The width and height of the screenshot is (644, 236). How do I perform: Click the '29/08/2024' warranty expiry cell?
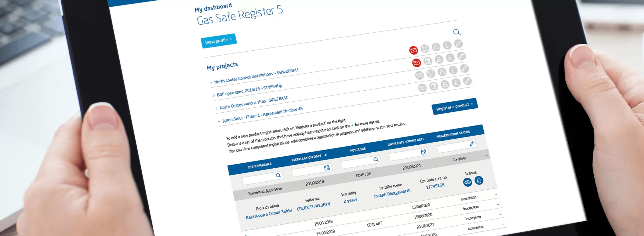pyautogui.click(x=412, y=166)
